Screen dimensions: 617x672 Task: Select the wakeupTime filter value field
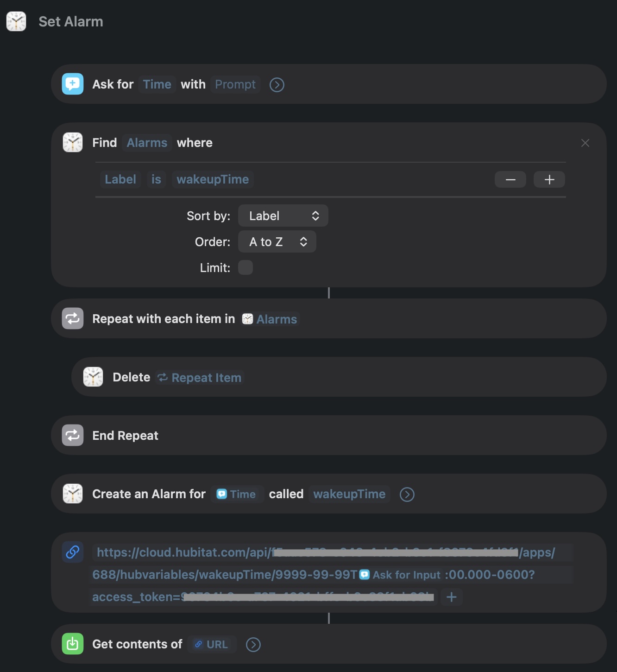coord(213,179)
